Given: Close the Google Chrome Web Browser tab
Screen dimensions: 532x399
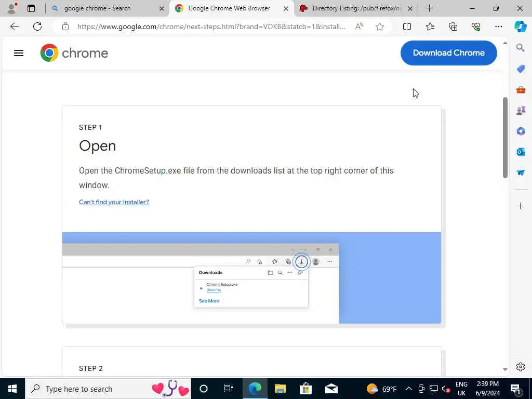Looking at the screenshot, I should point(286,8).
